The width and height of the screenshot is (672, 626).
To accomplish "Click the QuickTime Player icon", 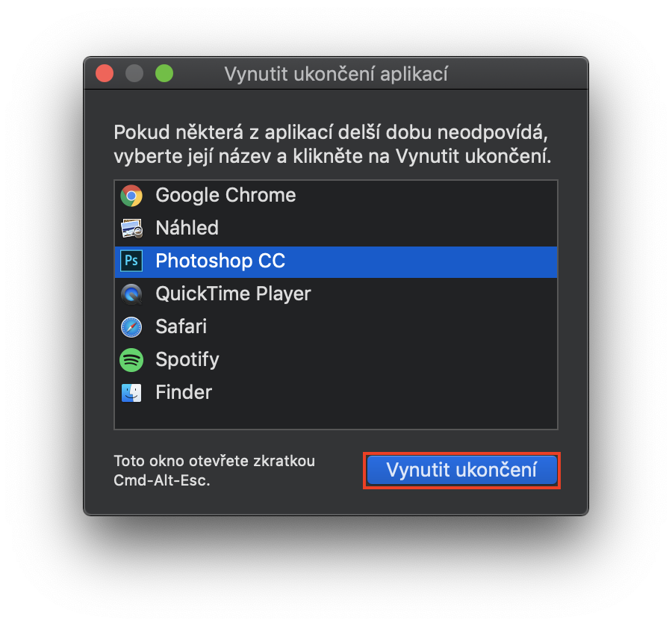I will [x=131, y=294].
